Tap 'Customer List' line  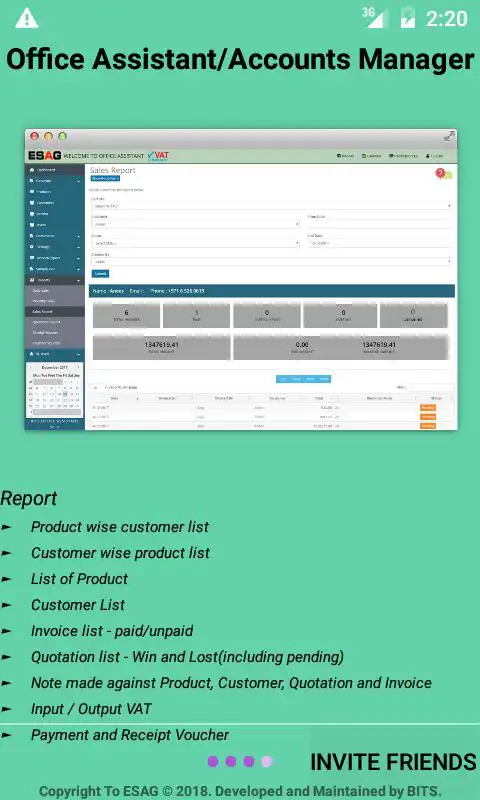pos(78,605)
